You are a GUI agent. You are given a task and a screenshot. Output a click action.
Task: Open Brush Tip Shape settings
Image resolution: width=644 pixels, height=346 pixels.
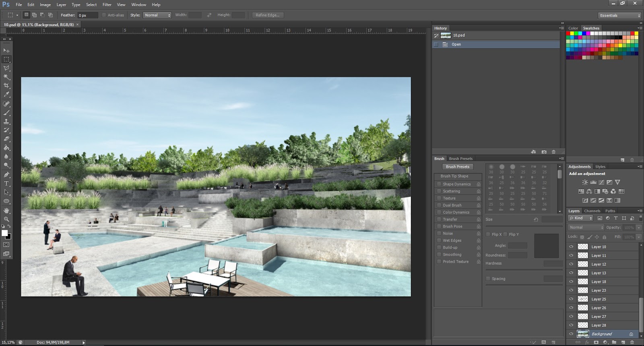(x=458, y=176)
